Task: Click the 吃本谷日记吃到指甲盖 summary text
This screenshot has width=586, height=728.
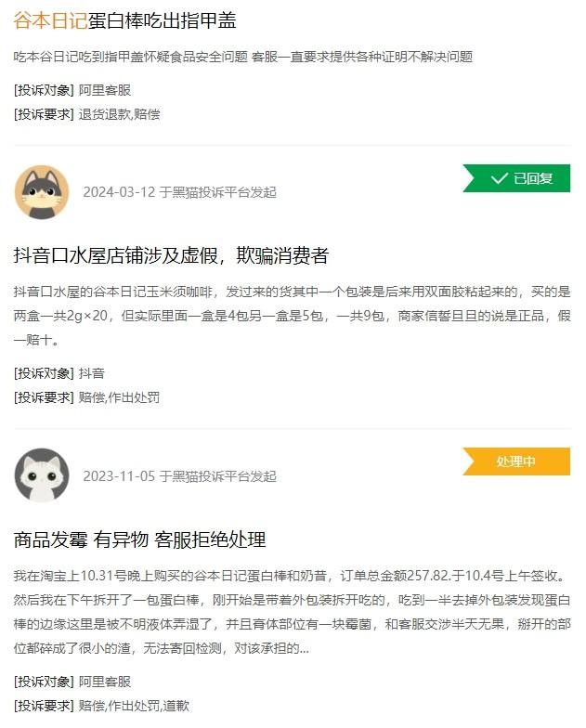Action: (x=243, y=57)
